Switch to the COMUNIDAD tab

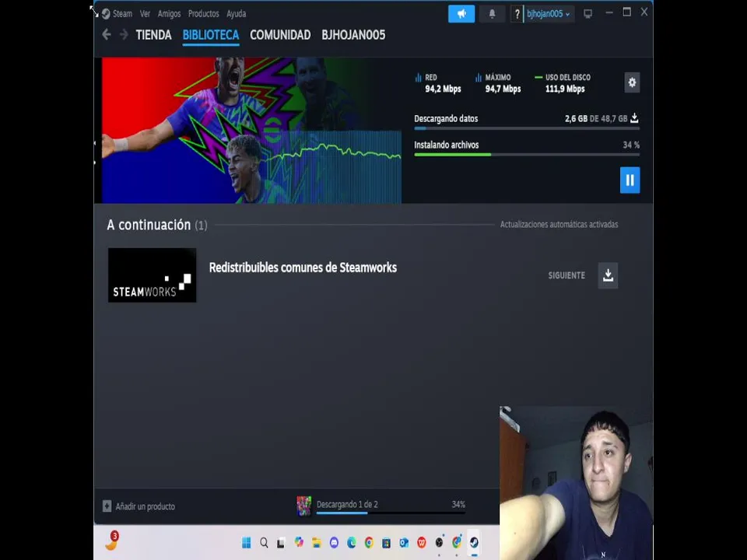click(x=280, y=35)
